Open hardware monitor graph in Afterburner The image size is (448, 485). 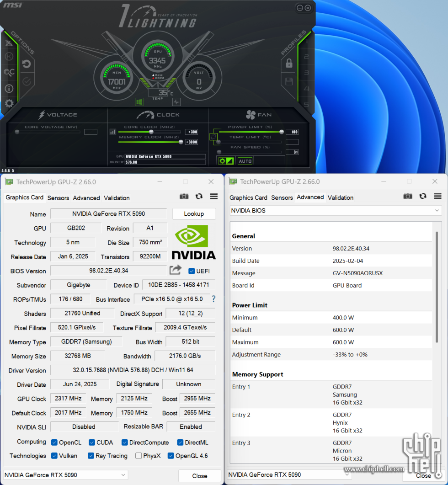tap(176, 102)
